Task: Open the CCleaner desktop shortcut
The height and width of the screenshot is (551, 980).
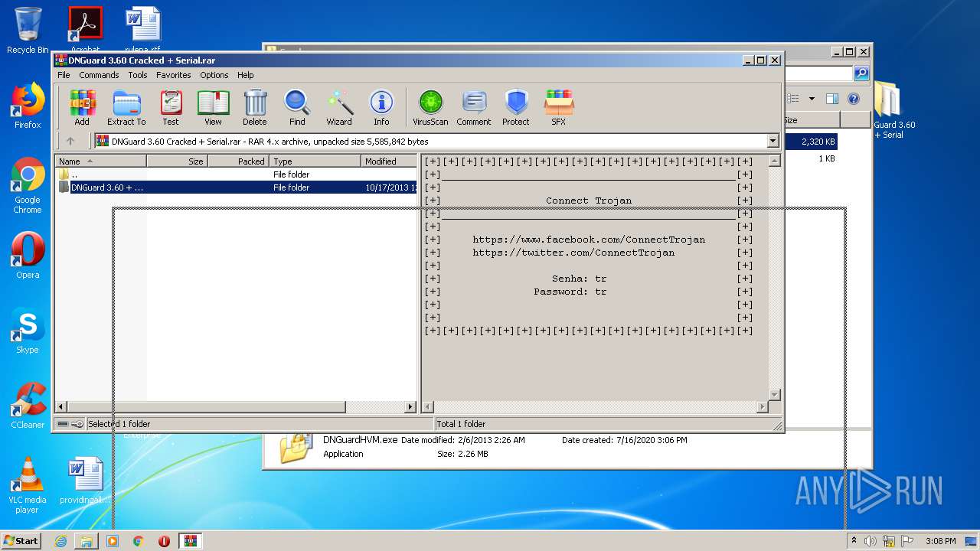Action: coord(28,406)
